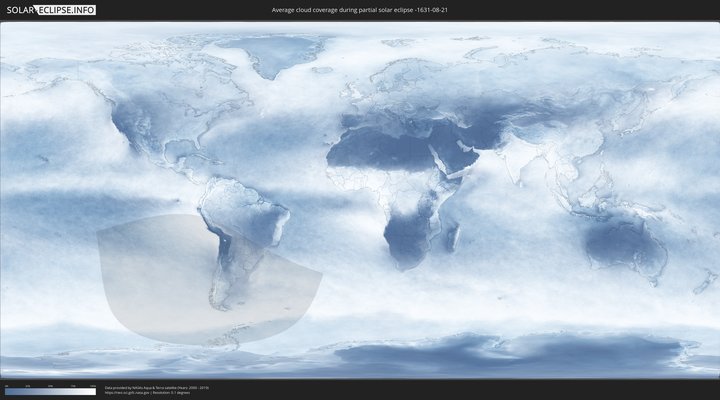The height and width of the screenshot is (400, 720).
Task: Click the dark 0% end of legend
Action: [7, 392]
